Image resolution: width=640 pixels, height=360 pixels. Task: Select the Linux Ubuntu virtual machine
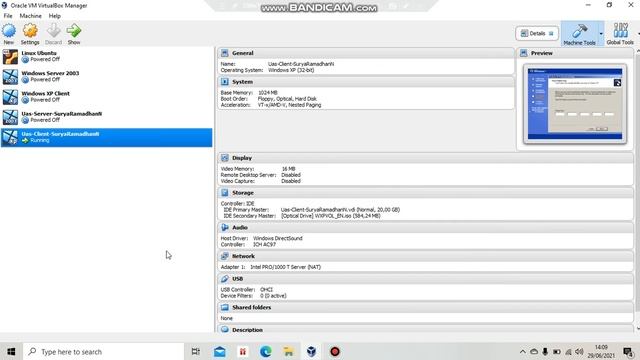(106, 56)
